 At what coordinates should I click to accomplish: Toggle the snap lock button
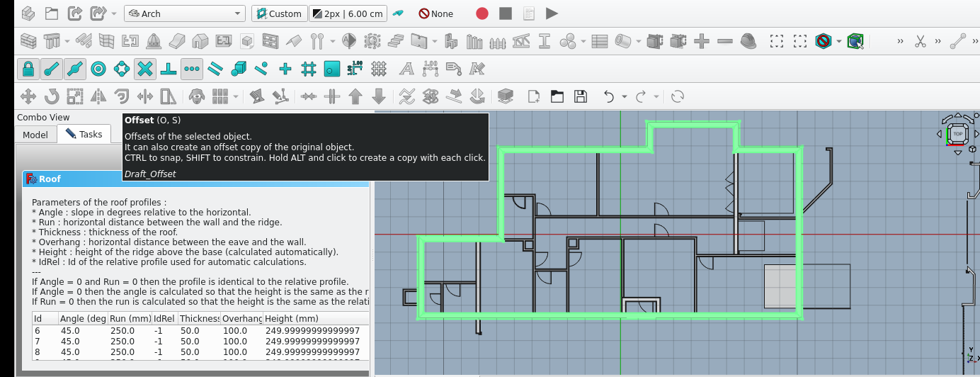click(28, 69)
